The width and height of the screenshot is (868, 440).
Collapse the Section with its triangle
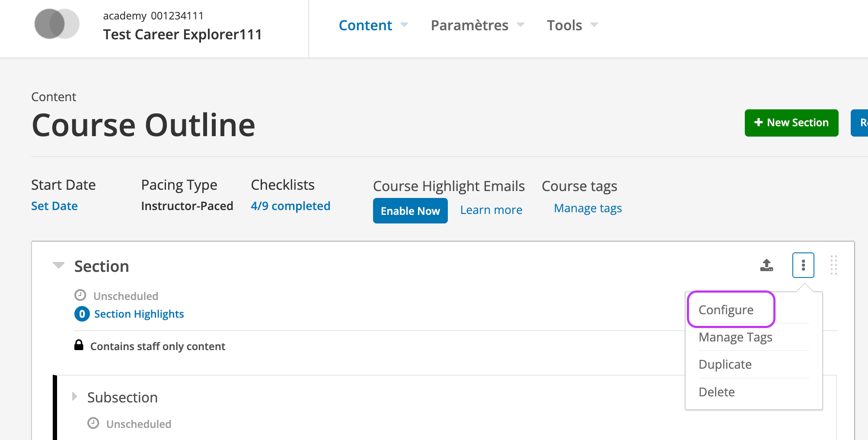tap(58, 265)
